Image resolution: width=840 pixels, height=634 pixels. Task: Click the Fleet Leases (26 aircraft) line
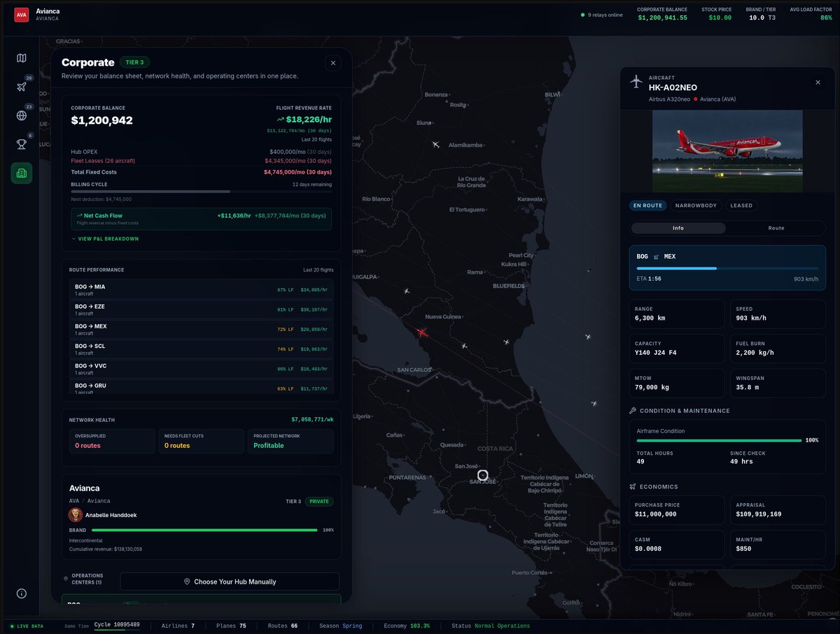pyautogui.click(x=202, y=161)
